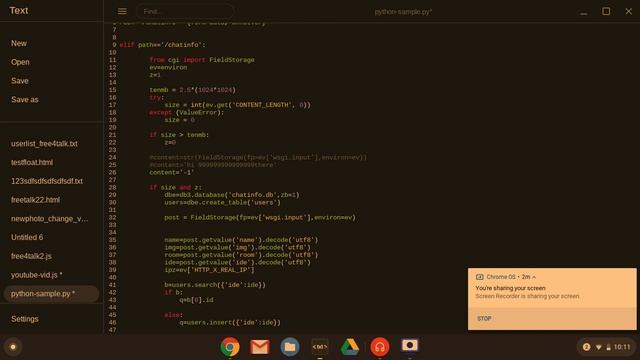This screenshot has width=640, height=360.
Task: Switch to userlist_free4talk.txt file
Action: tap(44, 144)
